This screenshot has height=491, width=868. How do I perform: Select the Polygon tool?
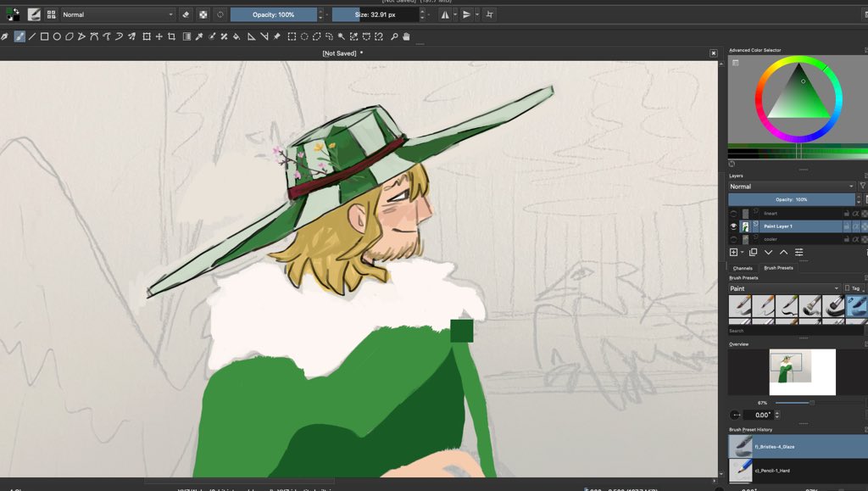coord(70,36)
